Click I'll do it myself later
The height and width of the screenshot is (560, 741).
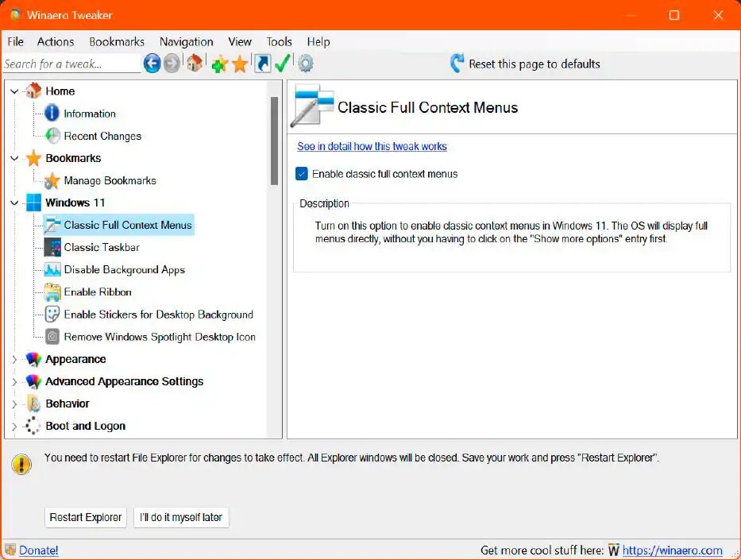pos(181,517)
